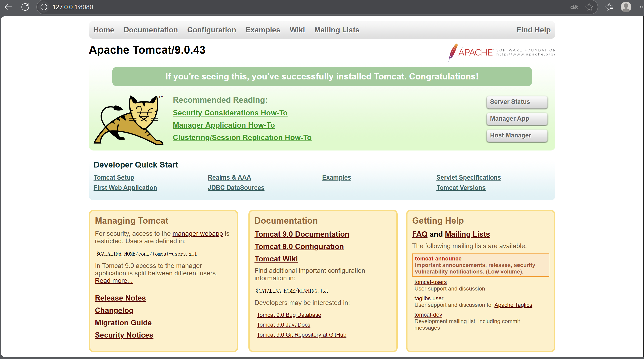Open Tomcat Setup link
Screen dimensions: 644x359
(x=114, y=178)
